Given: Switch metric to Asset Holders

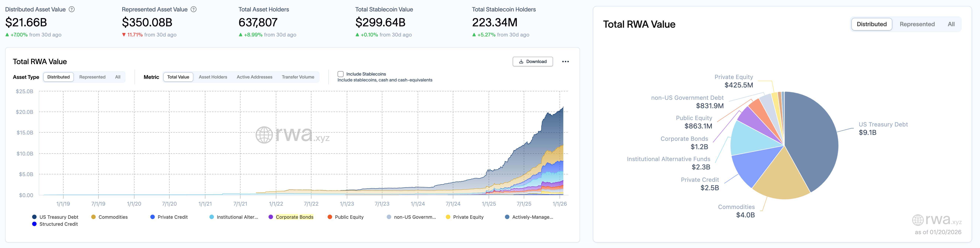Looking at the screenshot, I should click(x=213, y=77).
